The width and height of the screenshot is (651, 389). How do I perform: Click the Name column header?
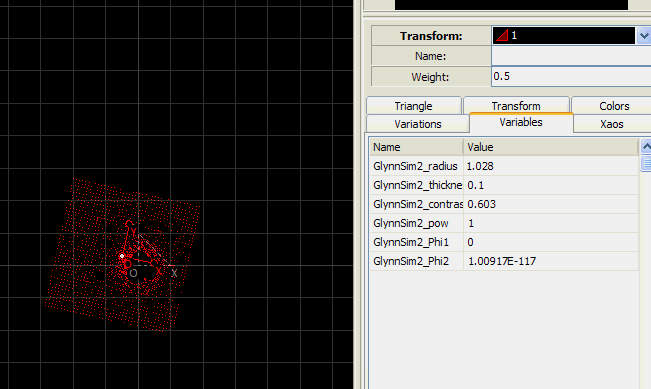pos(416,147)
